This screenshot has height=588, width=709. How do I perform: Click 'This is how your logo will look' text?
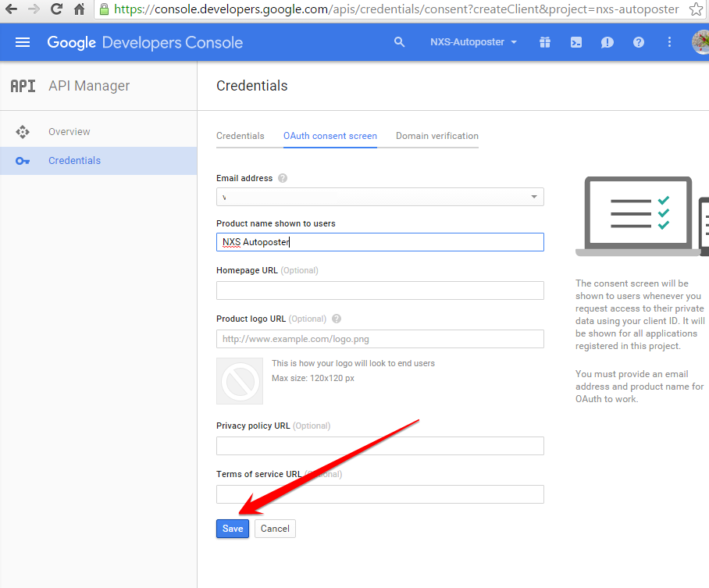[353, 363]
